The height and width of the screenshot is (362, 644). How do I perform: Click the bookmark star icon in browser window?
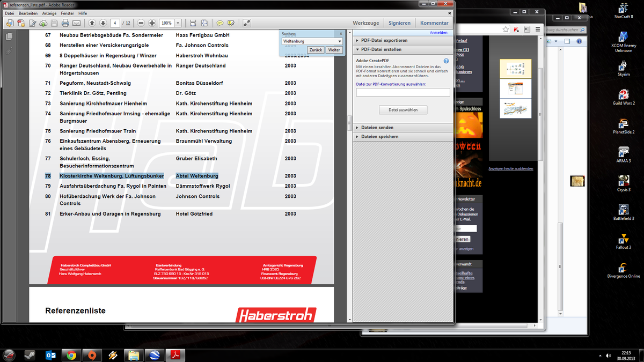pos(504,29)
